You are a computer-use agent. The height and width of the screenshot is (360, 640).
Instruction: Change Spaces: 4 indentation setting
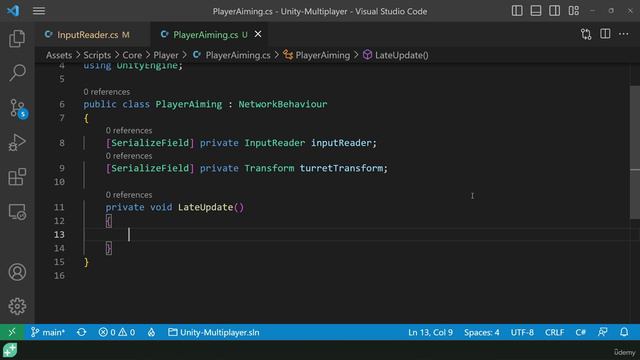click(x=481, y=332)
